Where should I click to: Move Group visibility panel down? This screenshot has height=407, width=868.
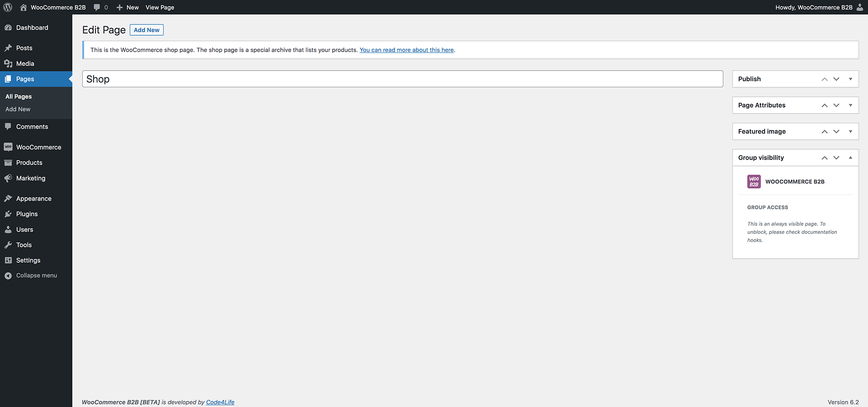[x=836, y=158]
